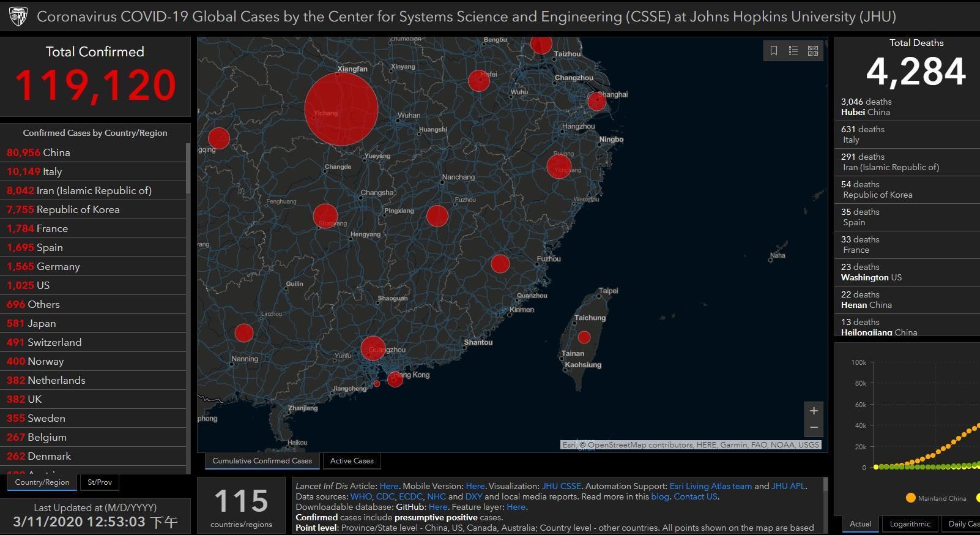Click the Taiwan red circle marker

584,337
